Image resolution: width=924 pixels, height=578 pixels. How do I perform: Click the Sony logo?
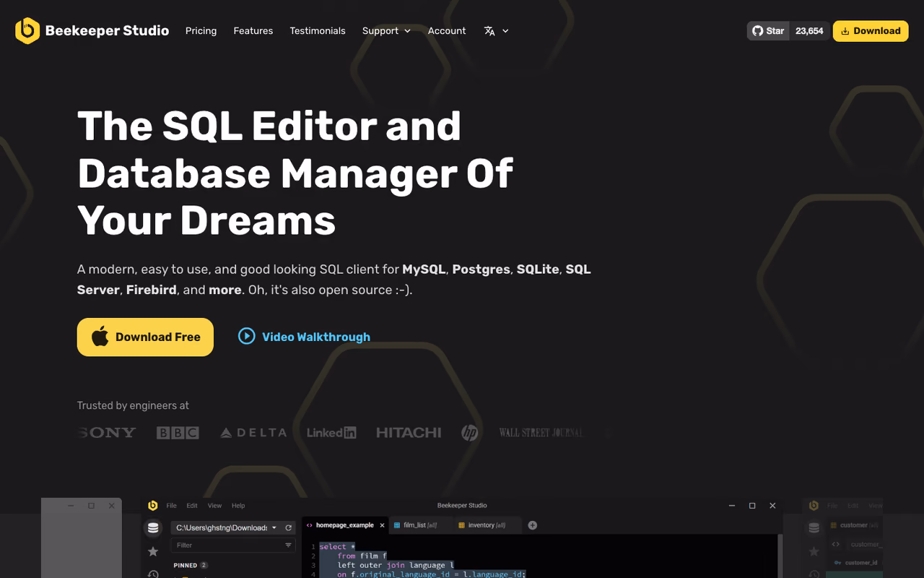pyautogui.click(x=107, y=433)
